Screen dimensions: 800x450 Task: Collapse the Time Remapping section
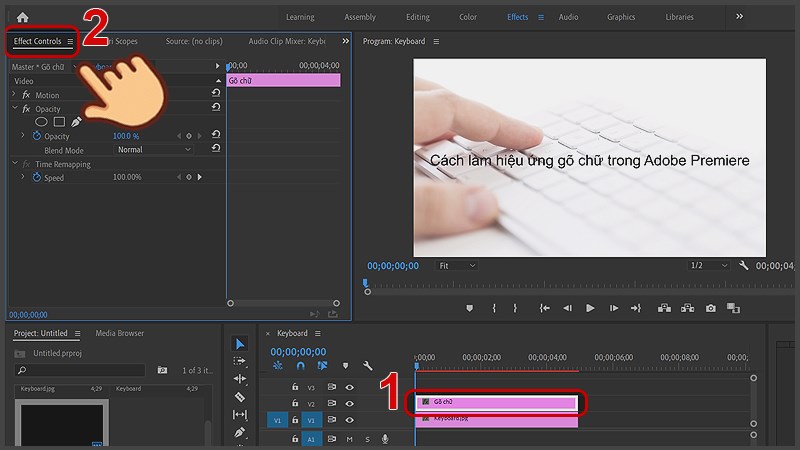click(x=14, y=163)
